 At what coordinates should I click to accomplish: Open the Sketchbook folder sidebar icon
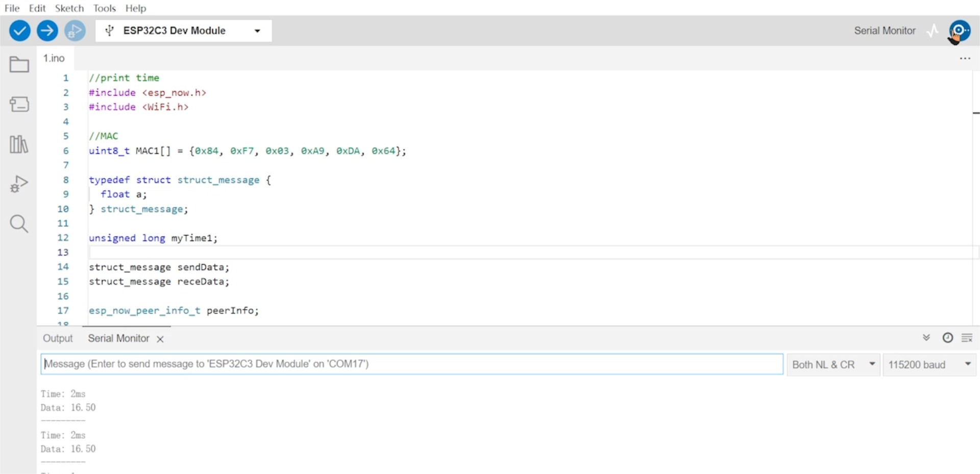pos(19,65)
